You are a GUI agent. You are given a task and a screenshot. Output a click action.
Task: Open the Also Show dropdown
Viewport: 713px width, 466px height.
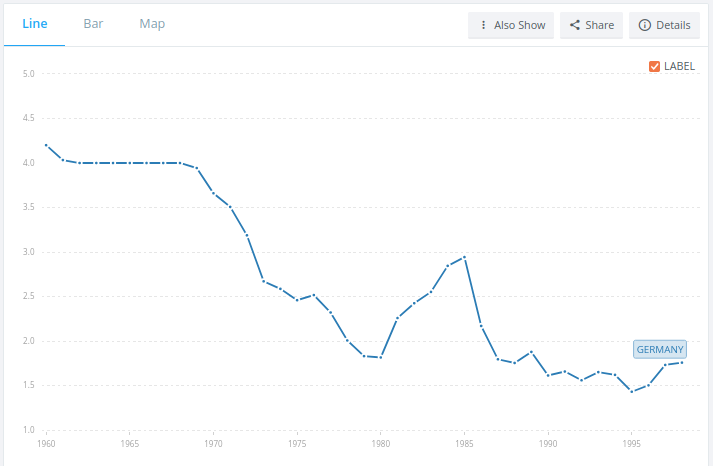tap(512, 25)
